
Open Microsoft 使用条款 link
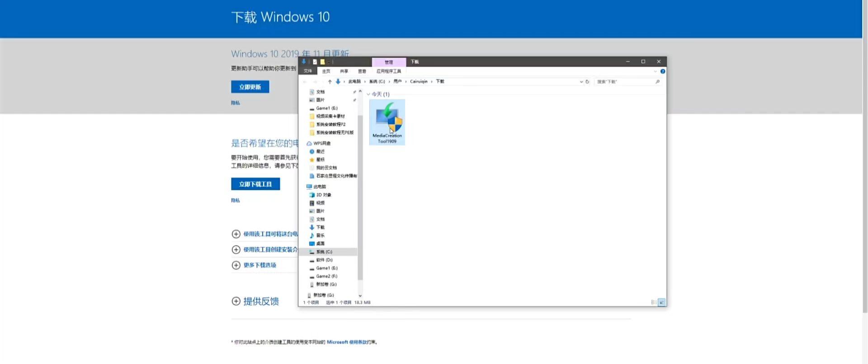click(347, 342)
